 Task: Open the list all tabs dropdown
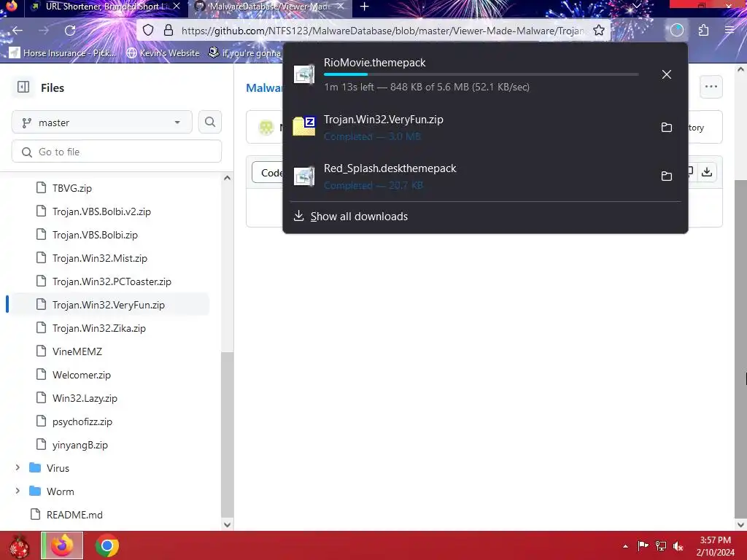636,6
